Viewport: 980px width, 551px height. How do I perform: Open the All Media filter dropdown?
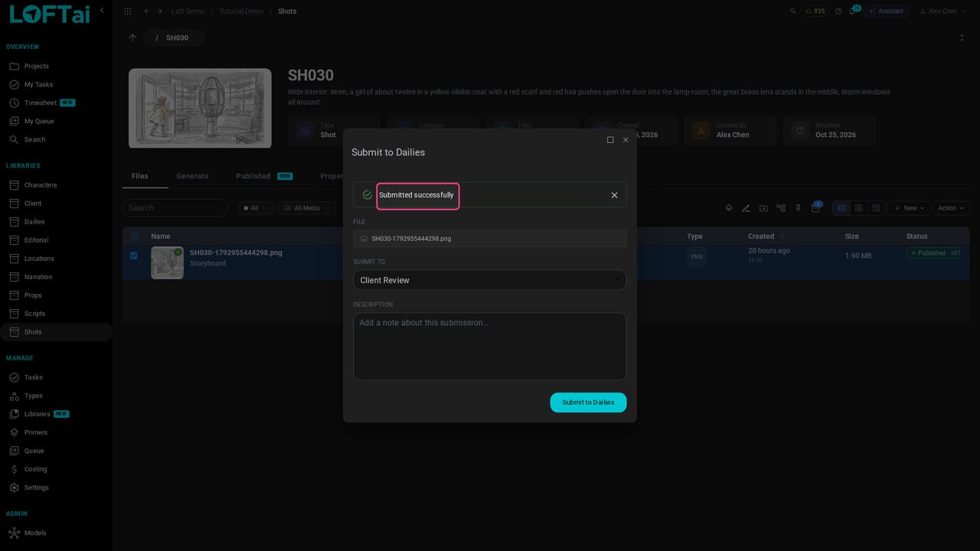click(x=307, y=208)
